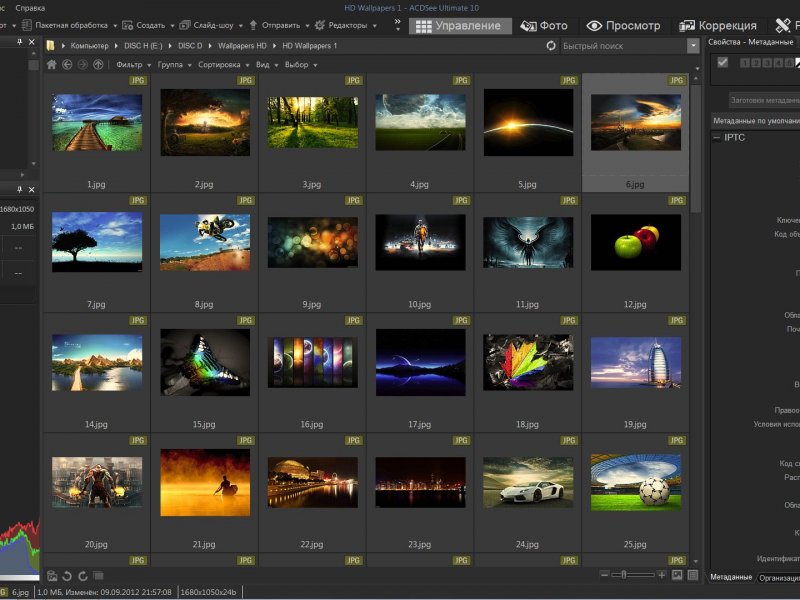Pin the upper left panel
800x600 pixels.
click(20, 42)
